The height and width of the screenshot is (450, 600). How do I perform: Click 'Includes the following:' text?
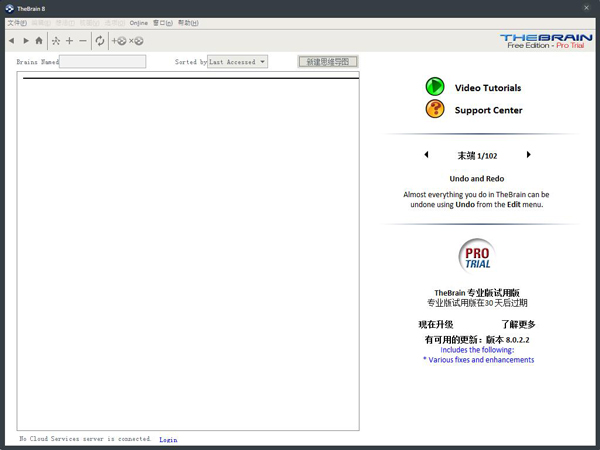pos(477,350)
